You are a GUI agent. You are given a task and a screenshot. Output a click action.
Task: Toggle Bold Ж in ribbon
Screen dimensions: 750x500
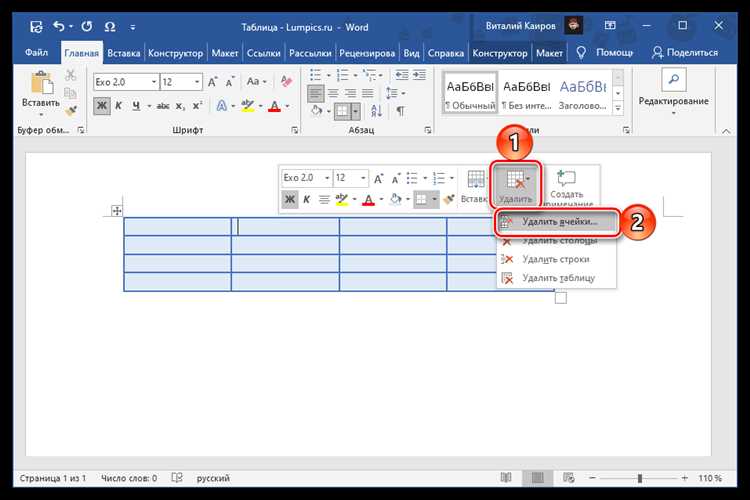coord(102,106)
